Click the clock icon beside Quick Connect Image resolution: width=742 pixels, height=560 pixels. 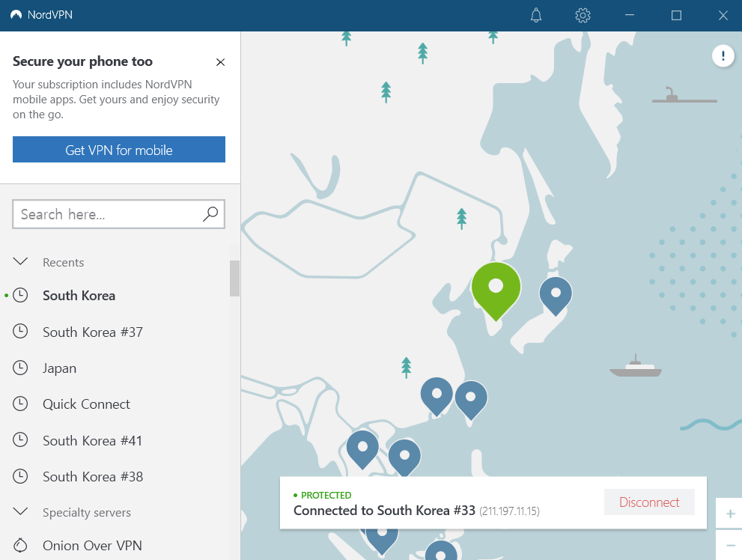coord(20,404)
